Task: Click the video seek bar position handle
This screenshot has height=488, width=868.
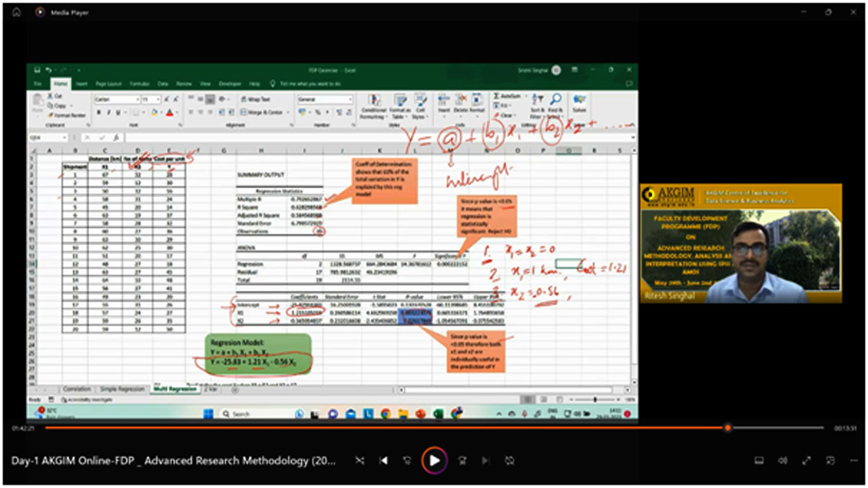Action: point(728,428)
